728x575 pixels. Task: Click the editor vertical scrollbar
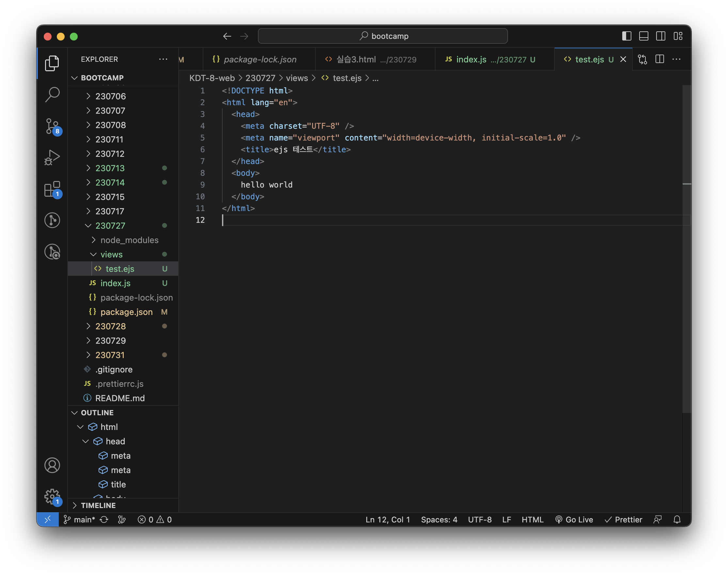click(687, 249)
